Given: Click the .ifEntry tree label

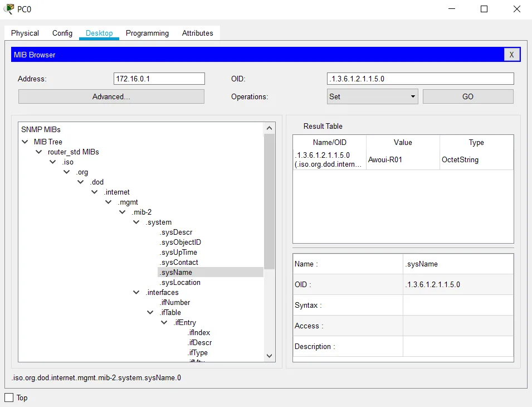Looking at the screenshot, I should tap(185, 322).
